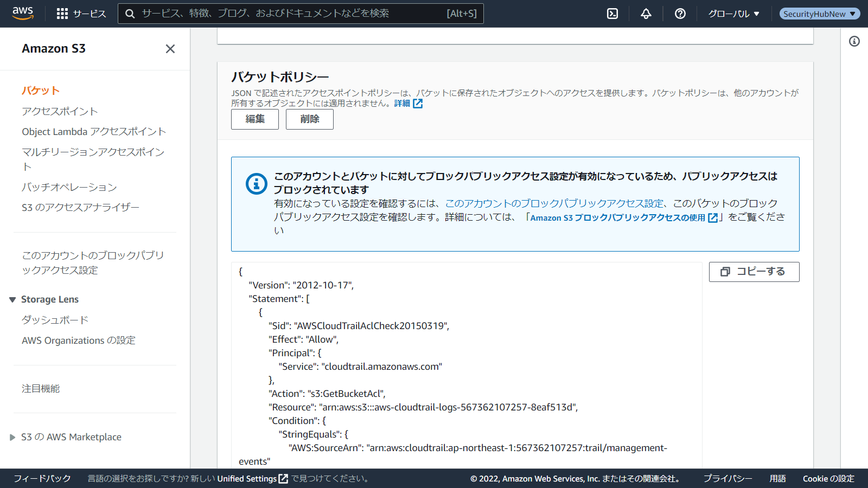Click the 削除 button for bucket policy
The height and width of the screenshot is (488, 868).
tap(309, 119)
